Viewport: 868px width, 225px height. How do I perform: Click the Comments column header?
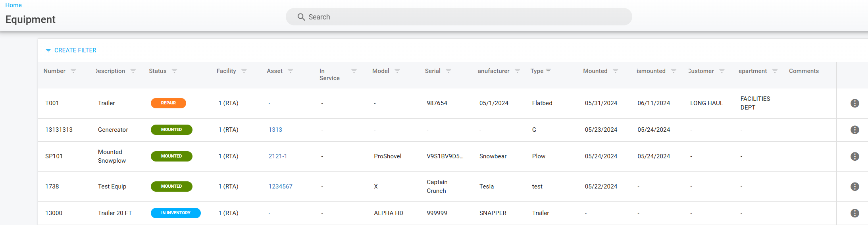coord(804,71)
